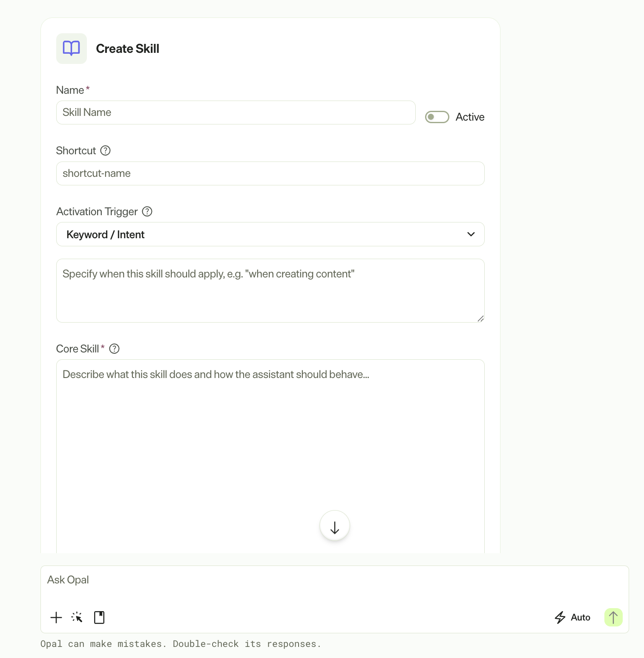The height and width of the screenshot is (658, 644).
Task: Click the lightning bolt Auto icon
Action: tap(560, 618)
